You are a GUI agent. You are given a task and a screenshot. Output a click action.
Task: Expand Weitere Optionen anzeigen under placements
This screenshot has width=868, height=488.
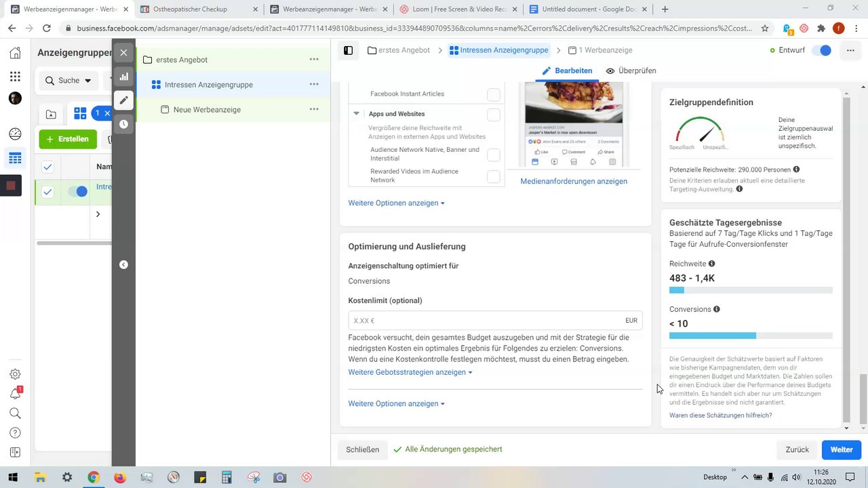396,203
